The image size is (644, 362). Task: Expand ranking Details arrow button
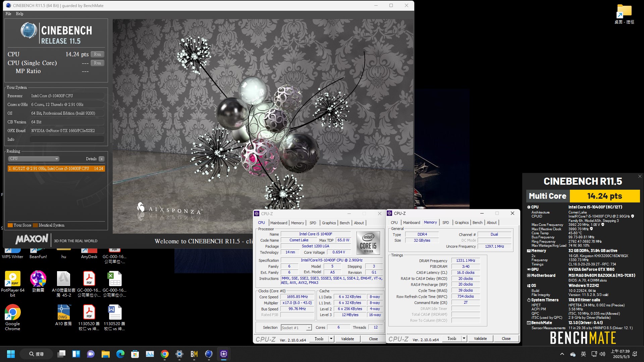pos(102,159)
